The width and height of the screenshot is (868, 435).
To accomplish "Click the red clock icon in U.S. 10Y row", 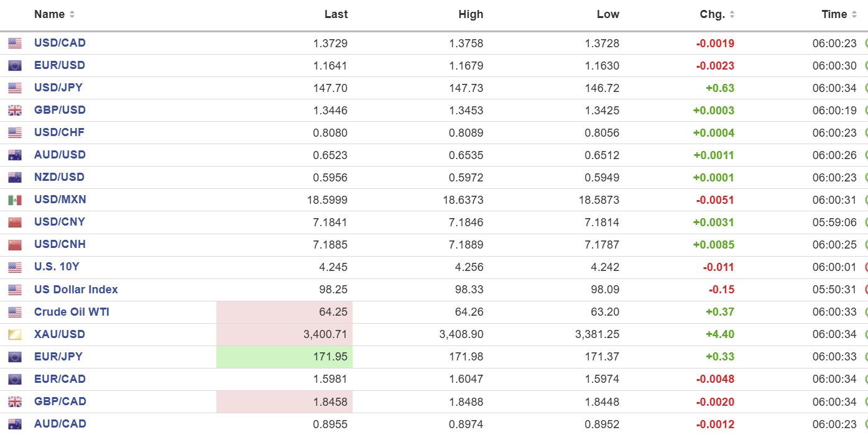I will click(866, 267).
